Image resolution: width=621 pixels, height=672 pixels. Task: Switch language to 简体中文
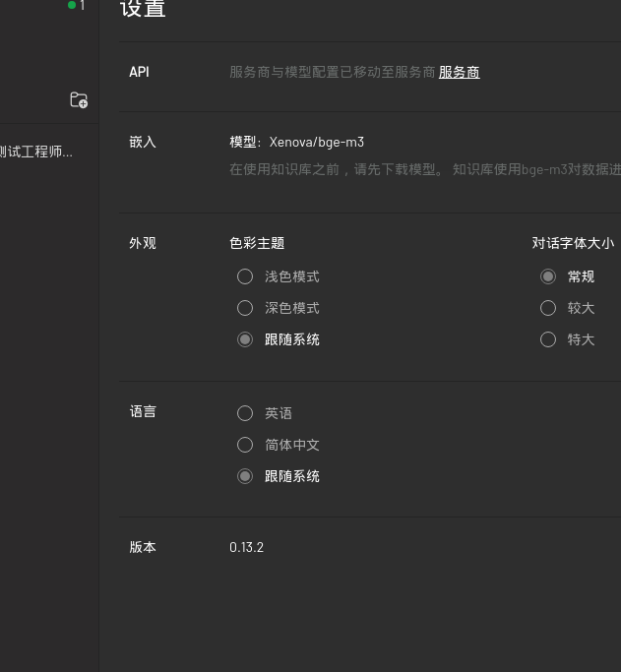point(245,445)
